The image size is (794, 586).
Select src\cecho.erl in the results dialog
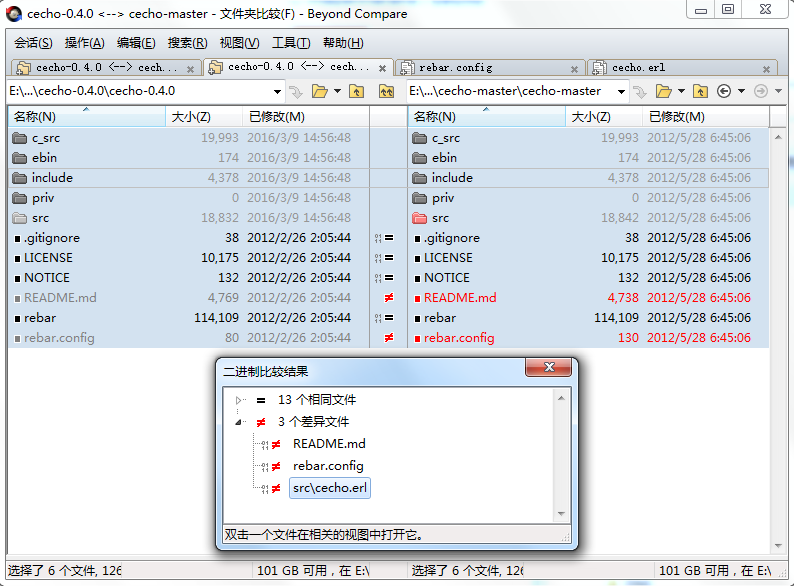click(330, 488)
